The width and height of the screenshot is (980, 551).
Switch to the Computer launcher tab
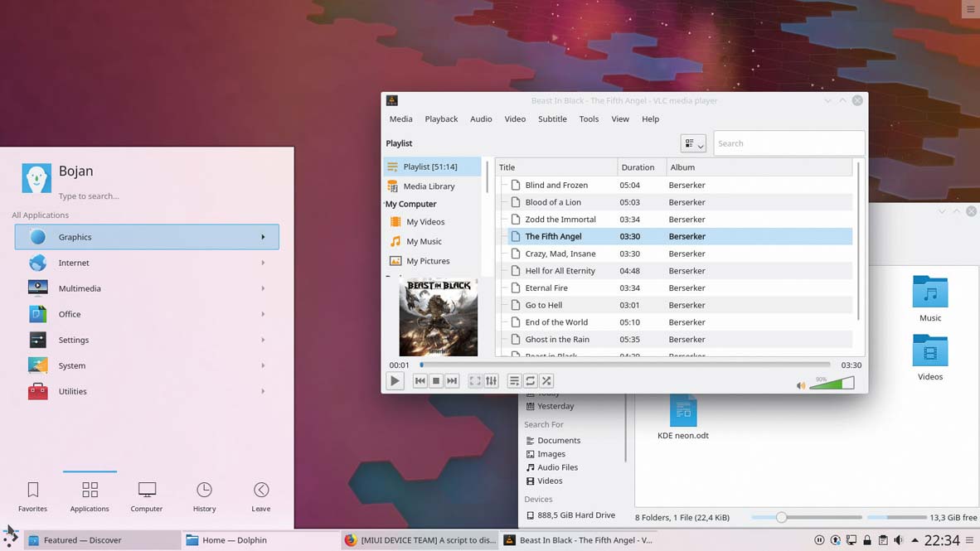click(147, 496)
